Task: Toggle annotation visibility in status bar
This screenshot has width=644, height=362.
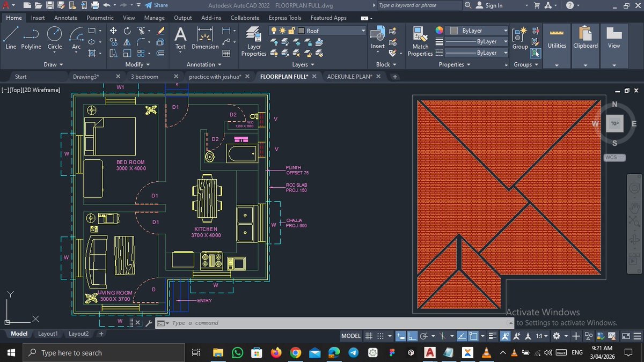Action: [505, 336]
